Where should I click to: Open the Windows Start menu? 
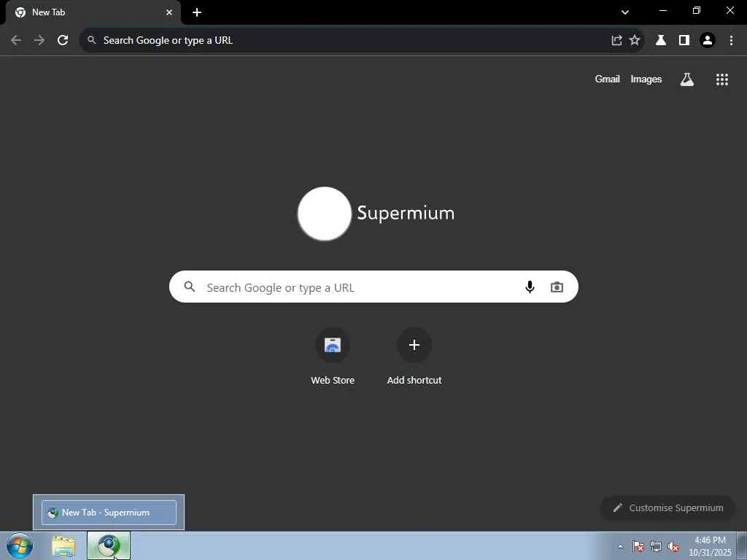click(x=20, y=545)
